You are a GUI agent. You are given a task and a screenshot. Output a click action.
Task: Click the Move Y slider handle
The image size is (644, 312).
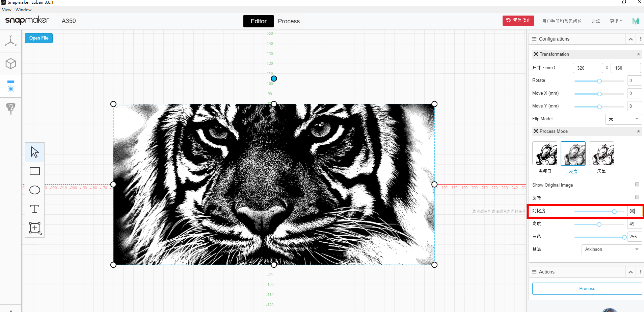[599, 107]
